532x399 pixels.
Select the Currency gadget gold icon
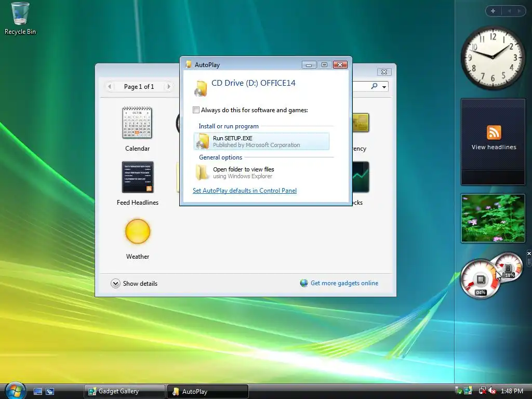point(361,123)
